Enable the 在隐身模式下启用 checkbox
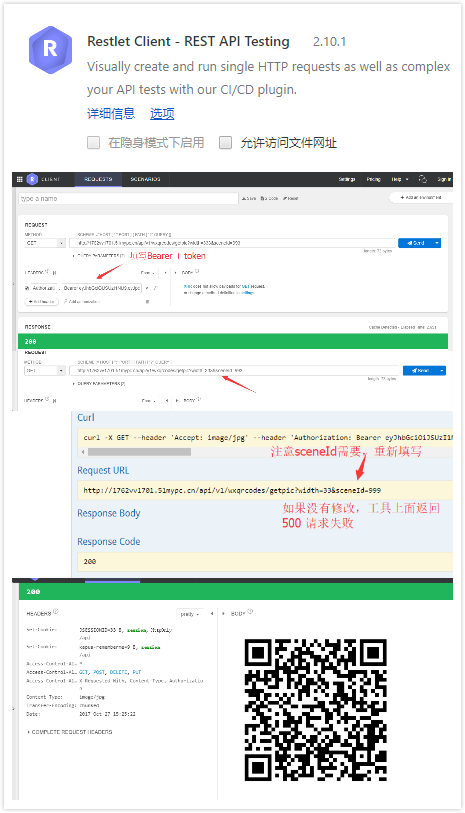465x813 pixels. pos(93,143)
